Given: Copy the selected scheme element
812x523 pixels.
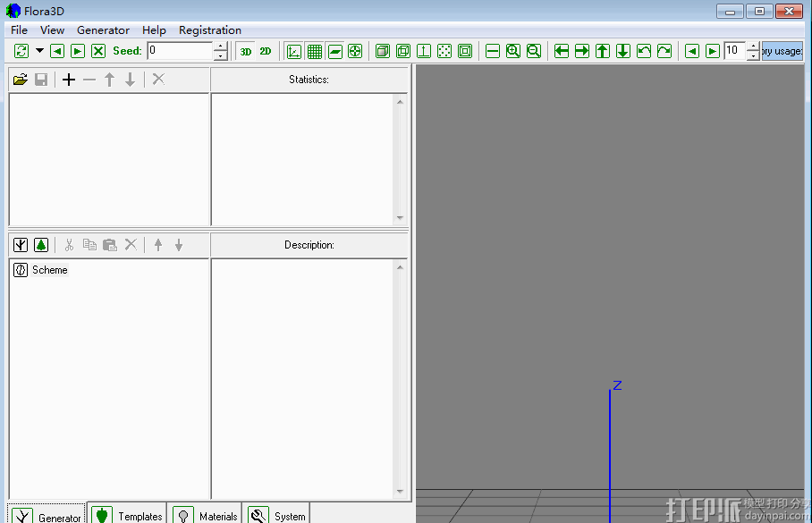Looking at the screenshot, I should 89,245.
